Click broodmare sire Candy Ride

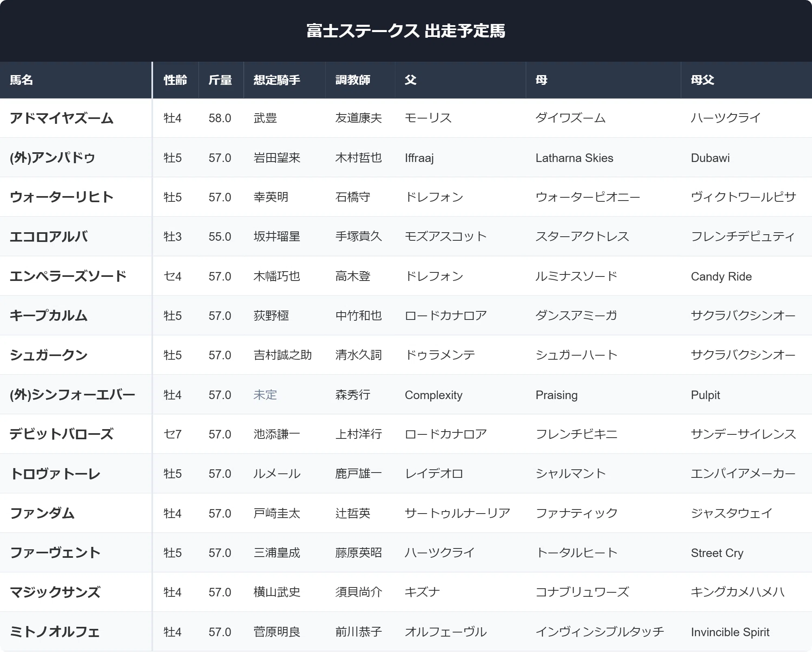click(721, 276)
